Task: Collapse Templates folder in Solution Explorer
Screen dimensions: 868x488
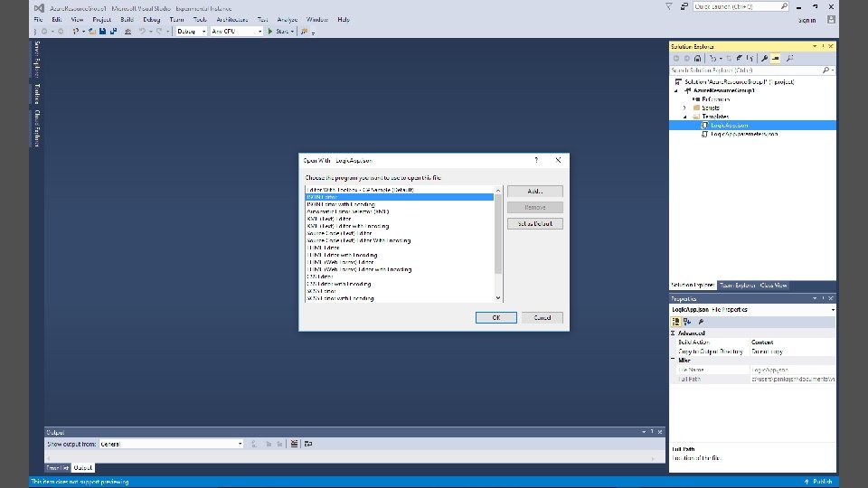Action: [x=684, y=117]
